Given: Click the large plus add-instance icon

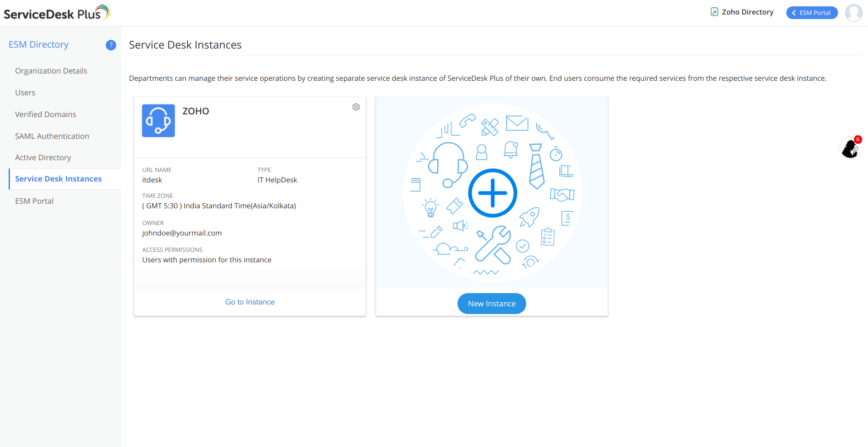Looking at the screenshot, I should [493, 193].
